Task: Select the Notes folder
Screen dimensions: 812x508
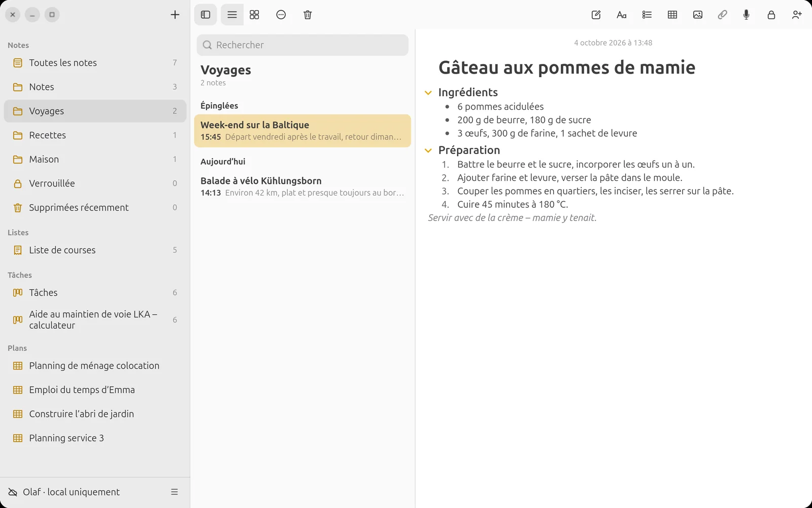Action: (x=95, y=87)
